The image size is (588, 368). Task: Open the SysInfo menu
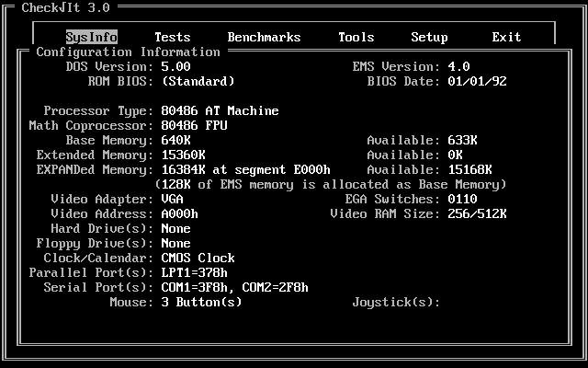(x=92, y=37)
